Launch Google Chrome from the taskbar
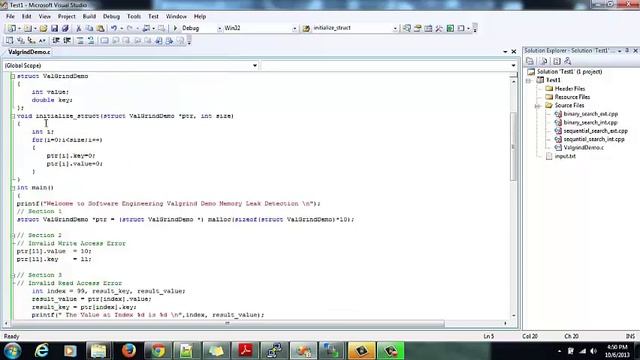 (158, 351)
